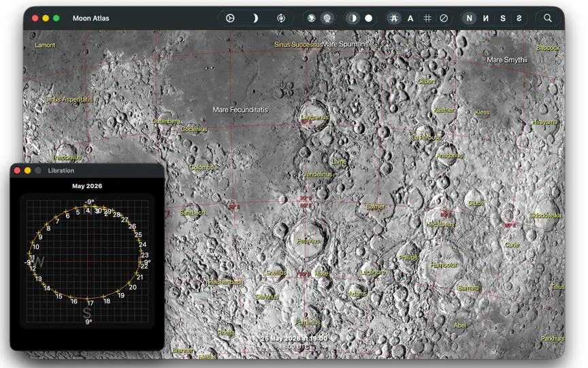Screen dimensions: 588x368
Task: Select the mirrored N orientation
Action: [x=486, y=18]
